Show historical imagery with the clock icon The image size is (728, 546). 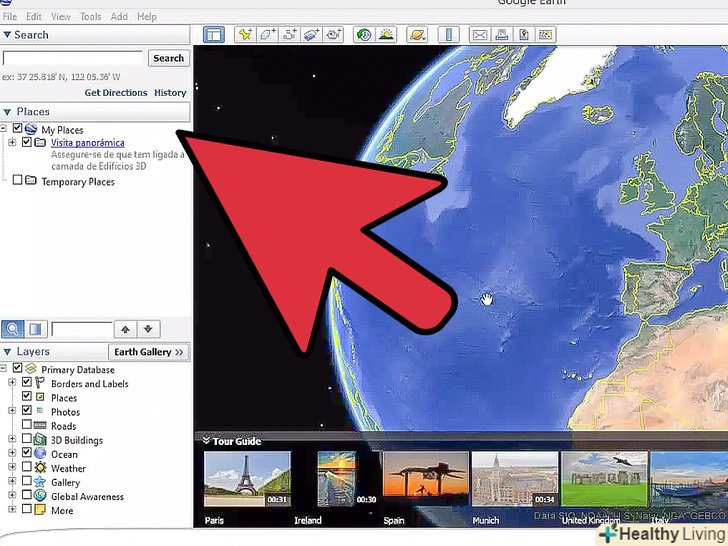(x=364, y=35)
